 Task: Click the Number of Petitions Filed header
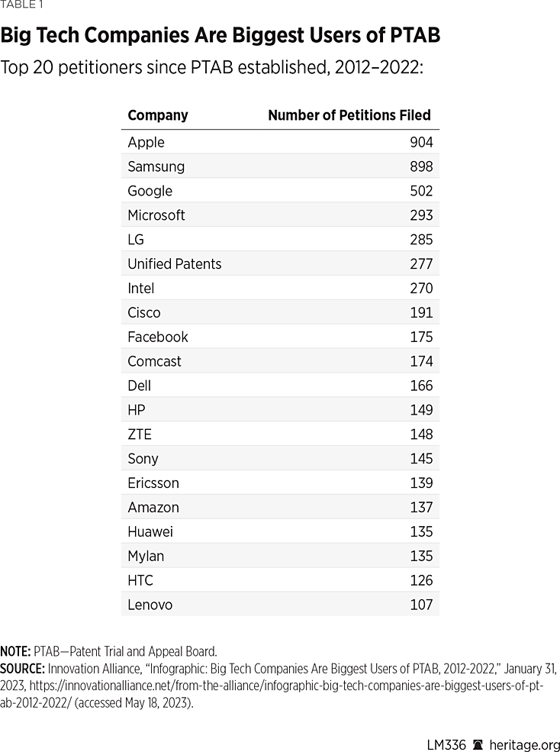tap(349, 115)
